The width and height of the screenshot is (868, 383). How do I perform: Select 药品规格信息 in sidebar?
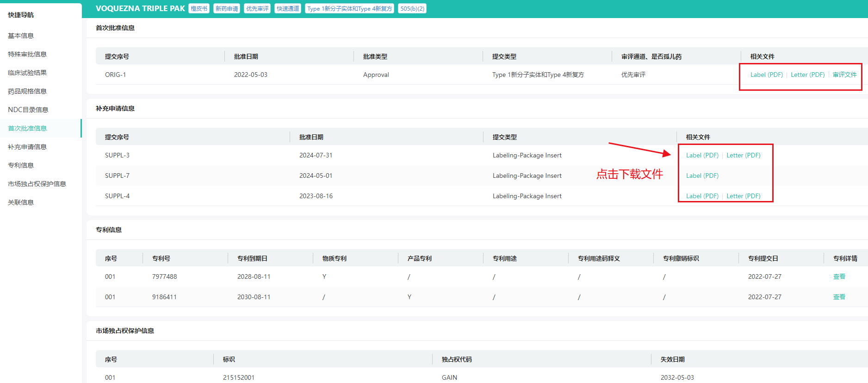(x=27, y=91)
